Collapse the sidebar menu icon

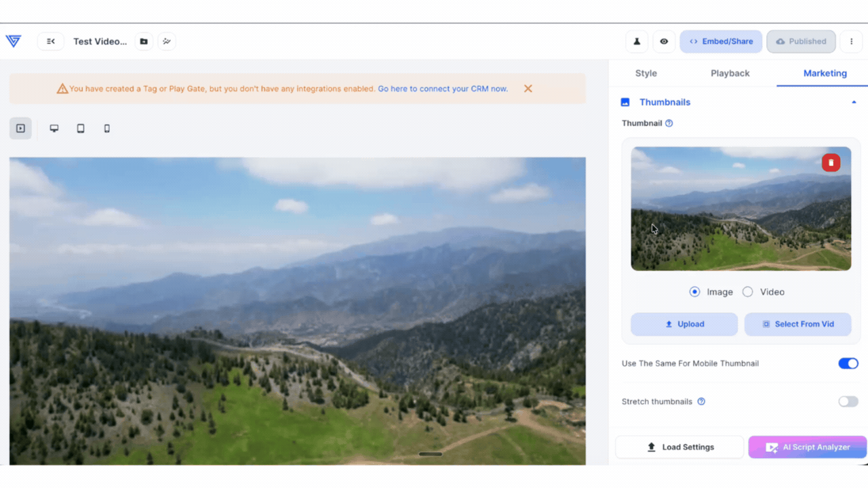click(x=51, y=41)
